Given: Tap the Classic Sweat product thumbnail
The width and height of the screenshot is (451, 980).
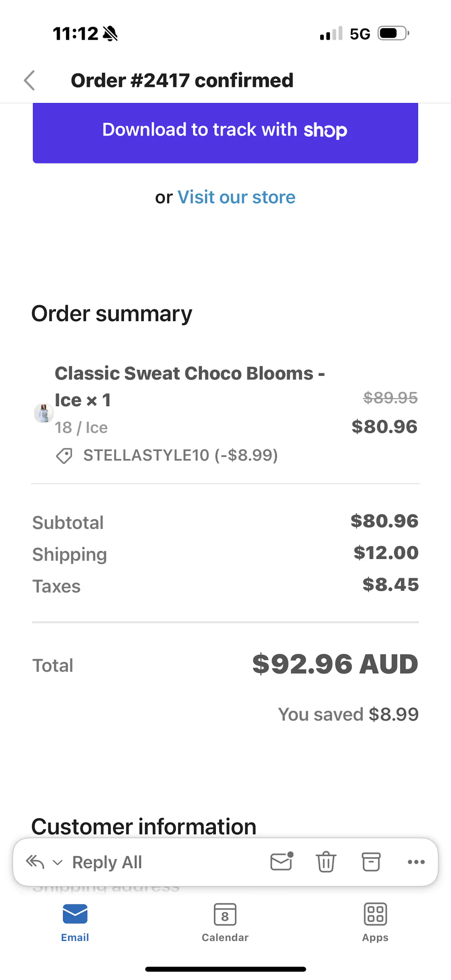Looking at the screenshot, I should tap(44, 413).
